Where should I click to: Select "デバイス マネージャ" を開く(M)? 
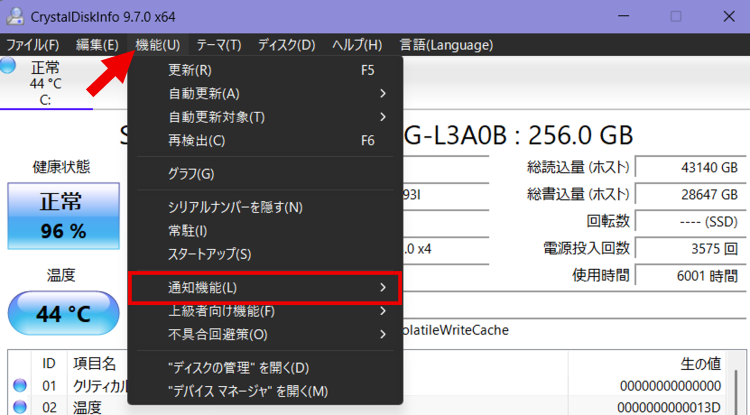click(265, 392)
